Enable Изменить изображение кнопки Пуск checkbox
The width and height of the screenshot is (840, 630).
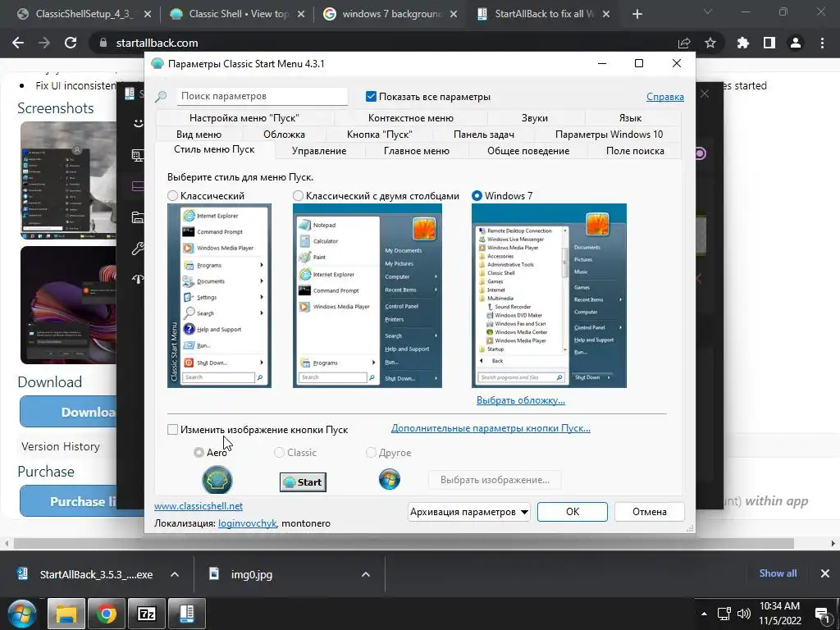[x=172, y=430]
